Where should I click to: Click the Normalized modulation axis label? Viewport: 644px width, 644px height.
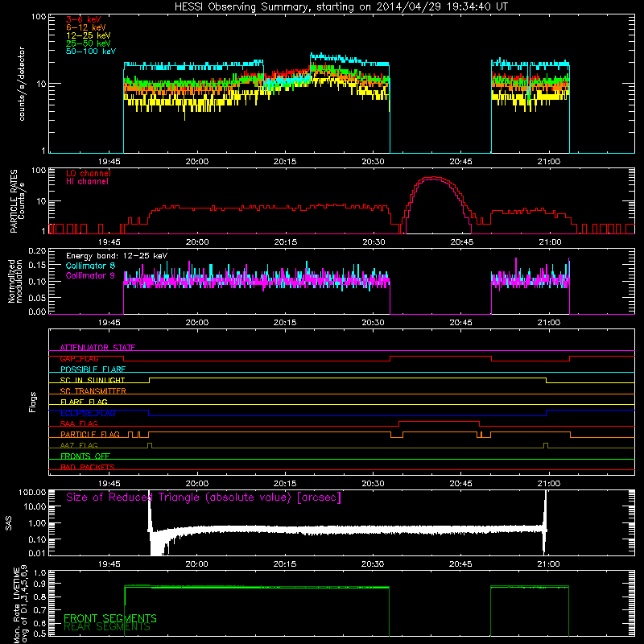pyautogui.click(x=15, y=281)
